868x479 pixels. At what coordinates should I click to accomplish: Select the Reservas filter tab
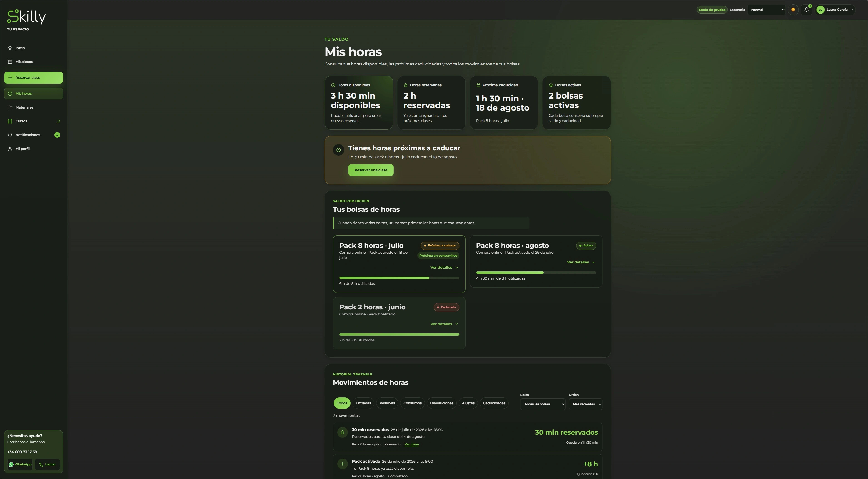(387, 403)
